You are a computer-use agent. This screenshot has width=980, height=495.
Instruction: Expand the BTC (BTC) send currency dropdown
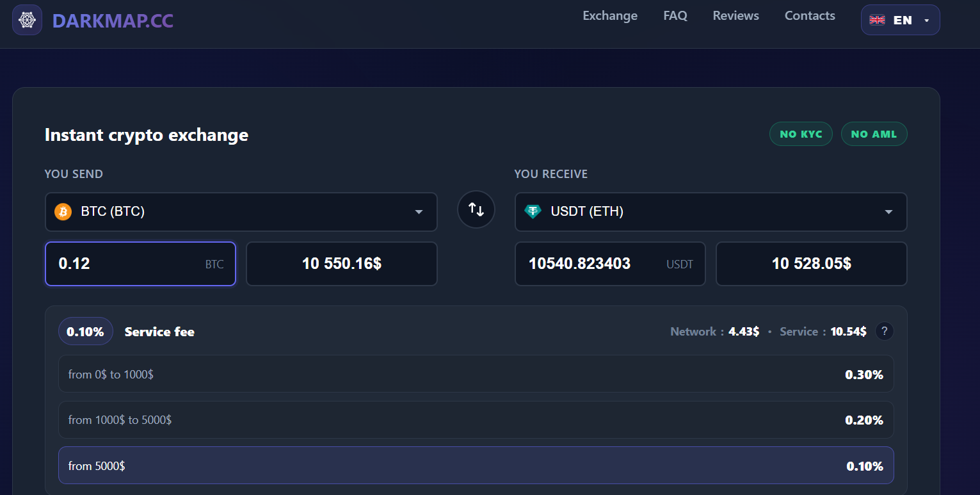(x=419, y=212)
